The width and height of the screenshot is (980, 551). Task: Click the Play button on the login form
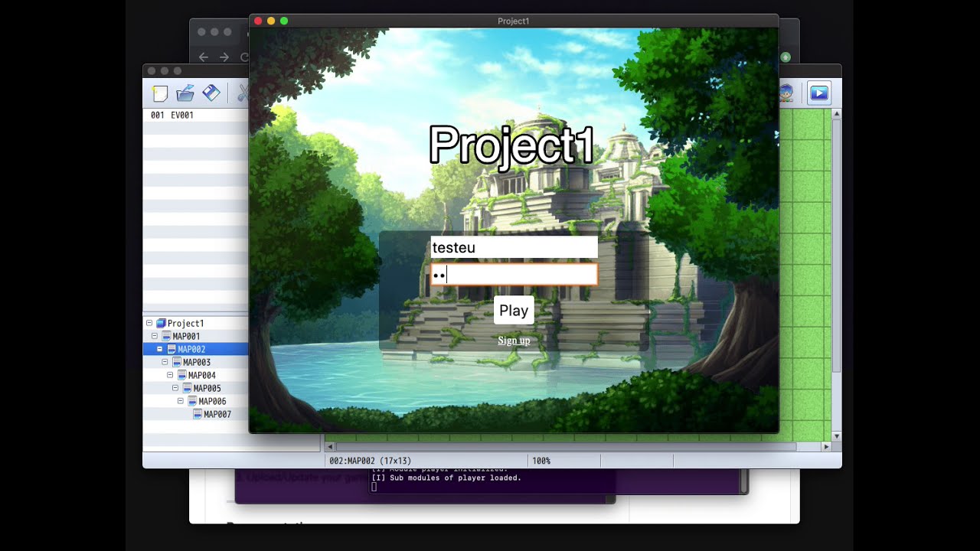coord(514,310)
